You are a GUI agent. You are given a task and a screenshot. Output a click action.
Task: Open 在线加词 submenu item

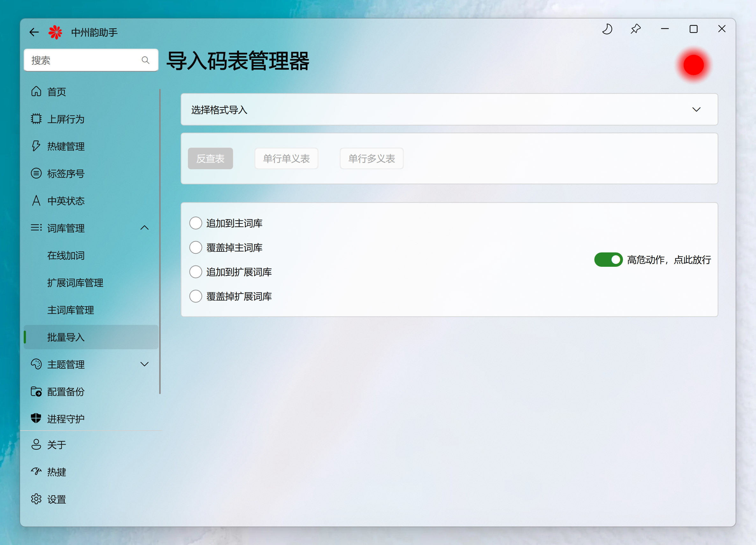[66, 256]
